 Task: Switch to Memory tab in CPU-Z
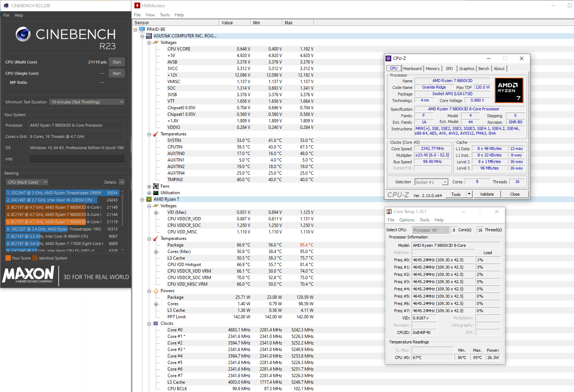tap(433, 69)
